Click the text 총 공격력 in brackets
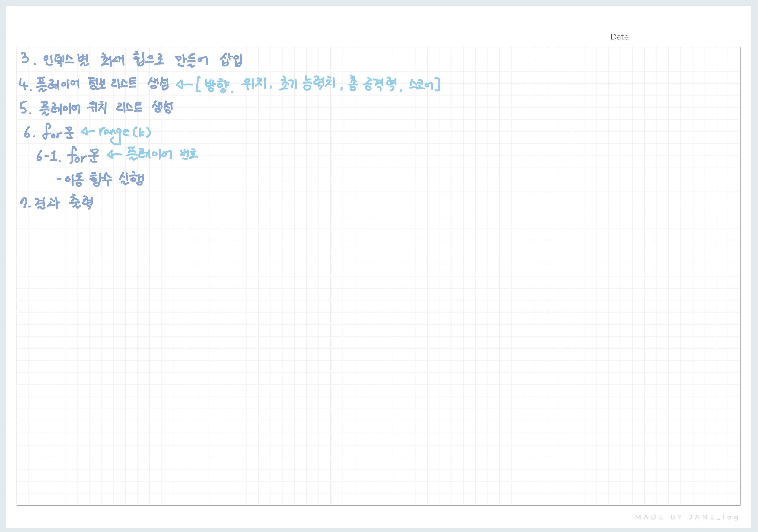 pos(372,84)
